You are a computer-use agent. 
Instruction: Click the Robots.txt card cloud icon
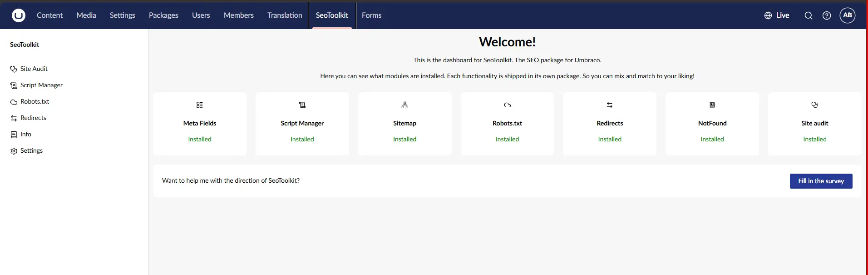pyautogui.click(x=508, y=105)
